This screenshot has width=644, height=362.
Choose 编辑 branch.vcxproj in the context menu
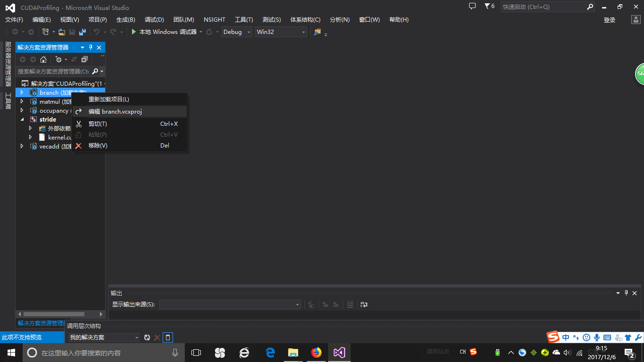[130, 112]
